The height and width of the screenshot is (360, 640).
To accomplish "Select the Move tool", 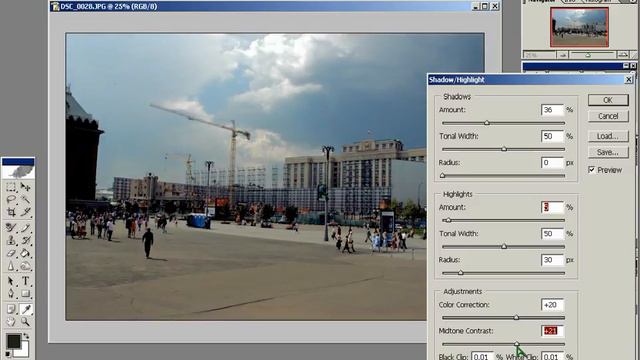I will pos(25,187).
